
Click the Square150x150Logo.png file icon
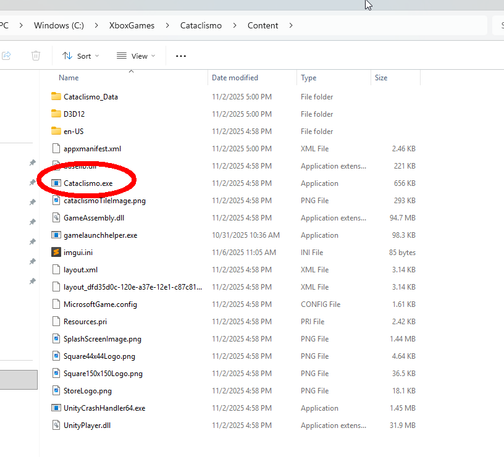(x=56, y=373)
